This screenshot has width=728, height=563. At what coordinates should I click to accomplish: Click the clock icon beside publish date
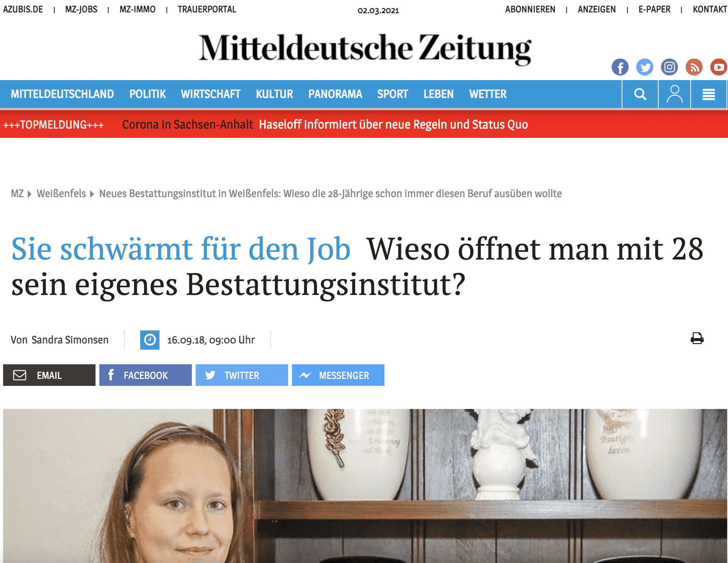[x=150, y=340]
